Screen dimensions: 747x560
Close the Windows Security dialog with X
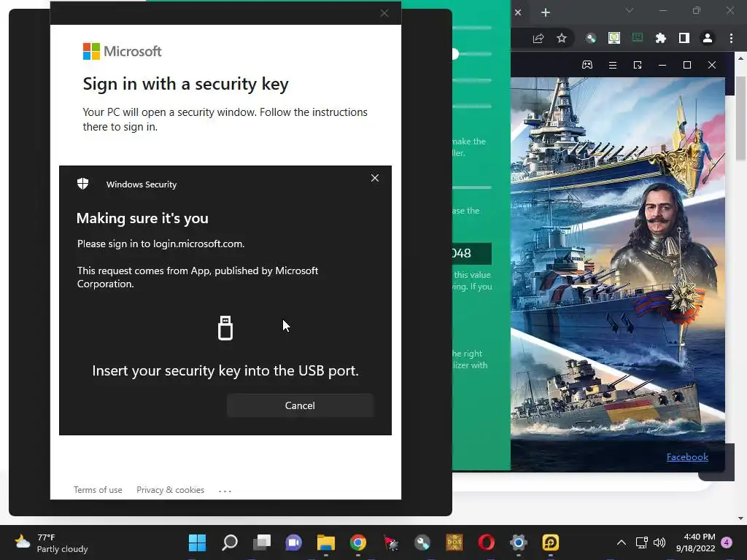(375, 178)
